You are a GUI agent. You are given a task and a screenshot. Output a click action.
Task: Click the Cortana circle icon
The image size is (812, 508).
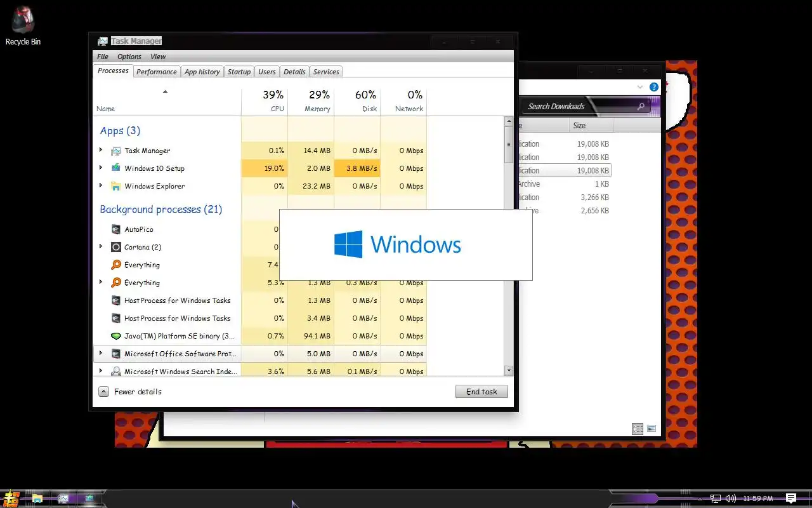click(x=115, y=247)
